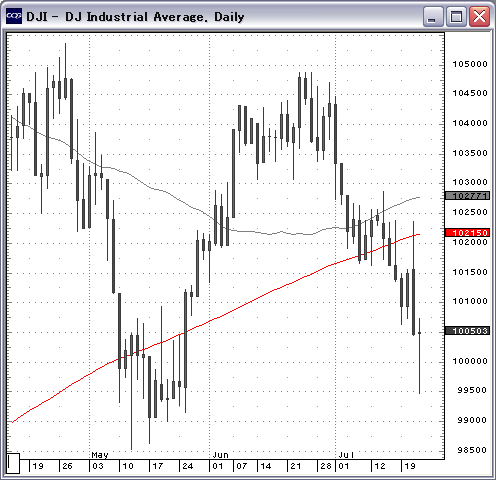Viewport: 496px width, 480px height.
Task: Click the 28 date label on time axis
Action: [326, 466]
